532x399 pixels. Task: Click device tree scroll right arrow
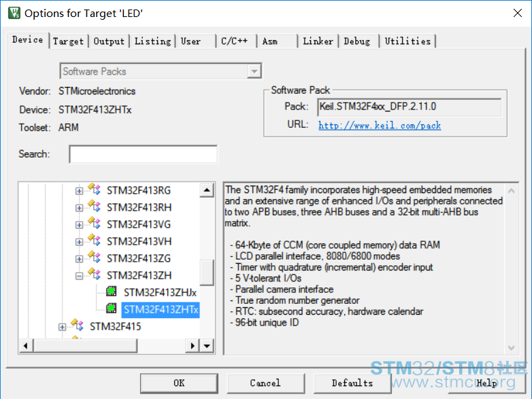click(x=193, y=346)
